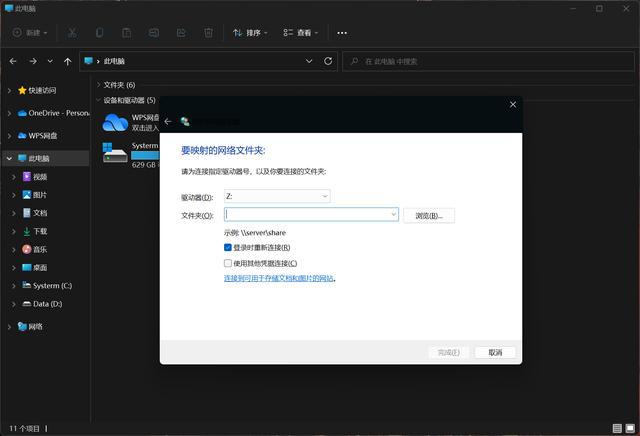Expand Data (D:) tree chevron
Image resolution: width=640 pixels, height=436 pixels.
14,304
